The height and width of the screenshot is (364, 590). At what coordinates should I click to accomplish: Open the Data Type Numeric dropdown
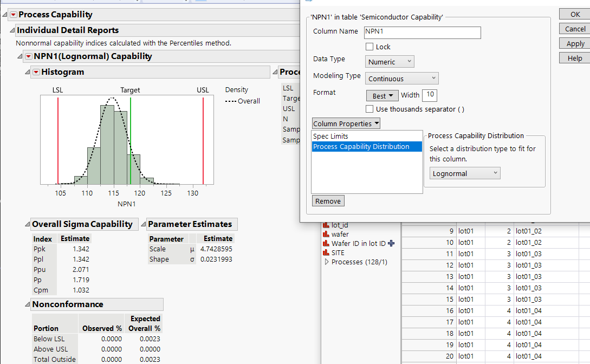pos(389,61)
